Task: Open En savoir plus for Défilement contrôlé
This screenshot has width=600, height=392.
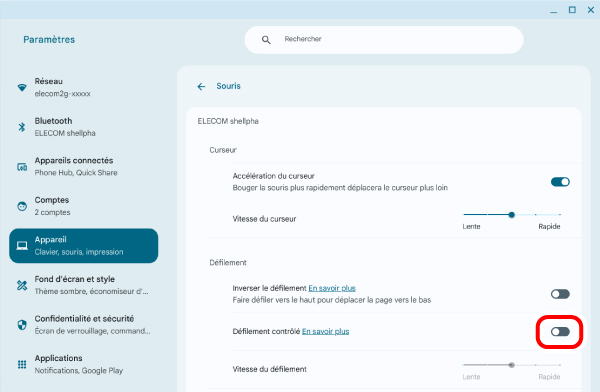Action: [326, 331]
